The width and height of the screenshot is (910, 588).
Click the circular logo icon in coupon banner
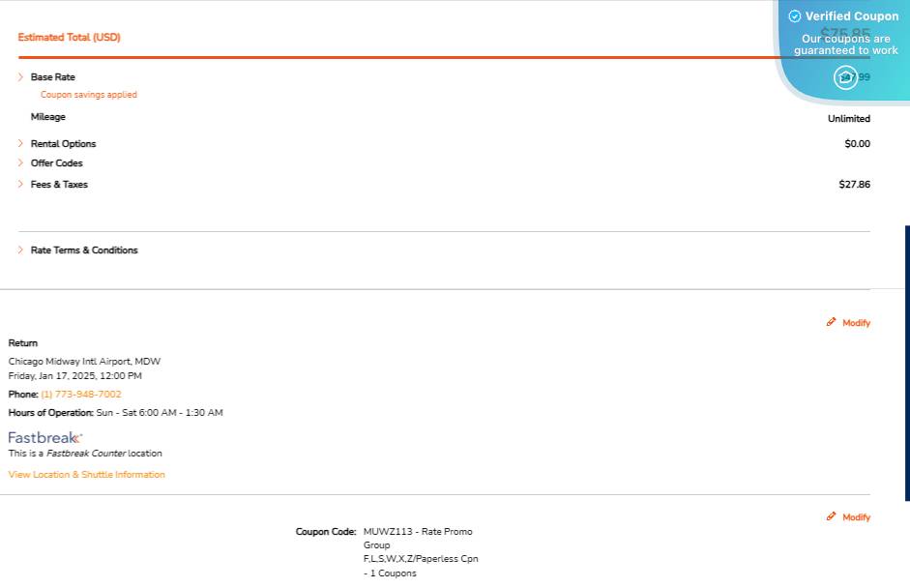[846, 77]
